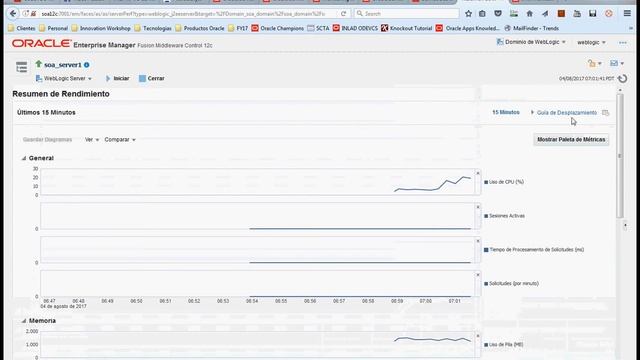Screen dimensions: 640x360
Task: Click the Sesiones Activas legend swatch
Action: pyautogui.click(x=486, y=216)
